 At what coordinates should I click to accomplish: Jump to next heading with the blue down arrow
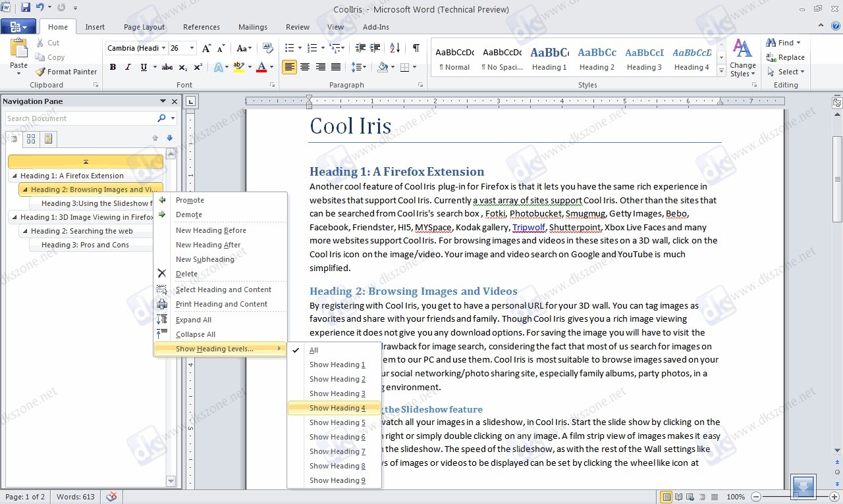coord(169,138)
